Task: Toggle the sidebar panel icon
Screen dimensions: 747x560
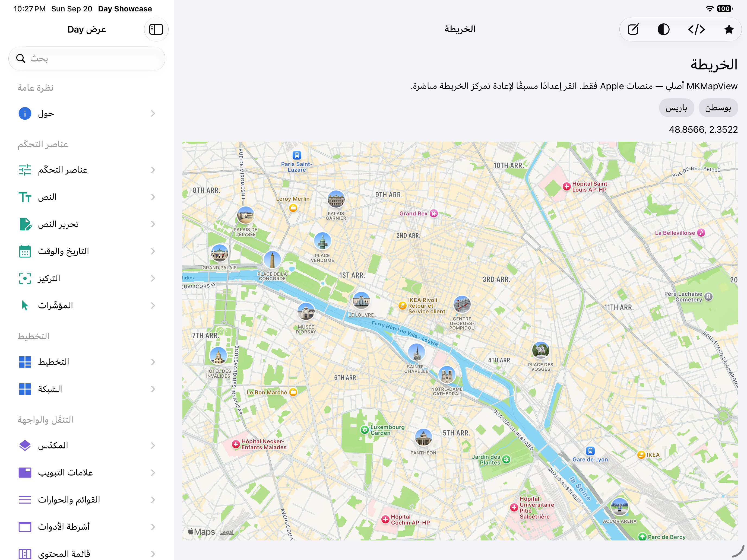Action: (156, 29)
